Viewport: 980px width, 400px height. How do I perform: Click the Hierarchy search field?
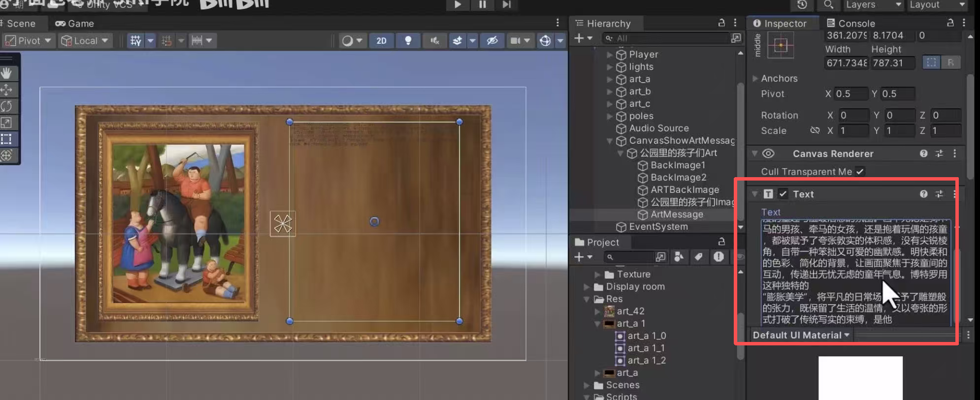pos(665,38)
